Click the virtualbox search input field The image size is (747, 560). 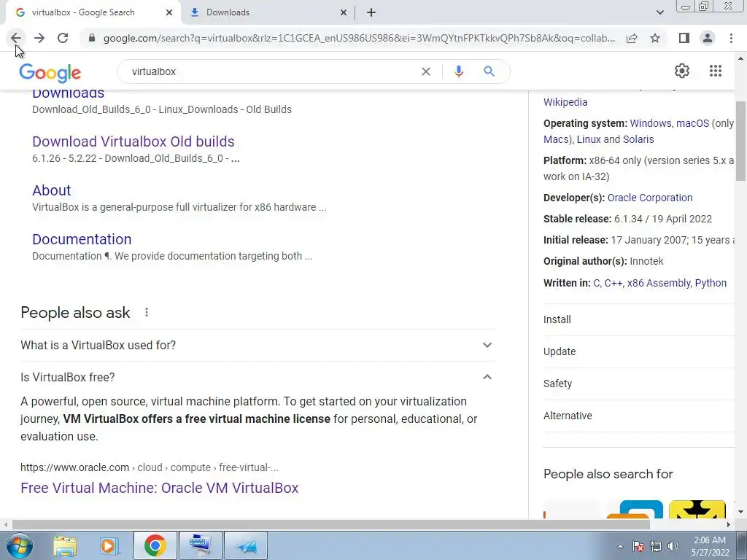tap(271, 71)
